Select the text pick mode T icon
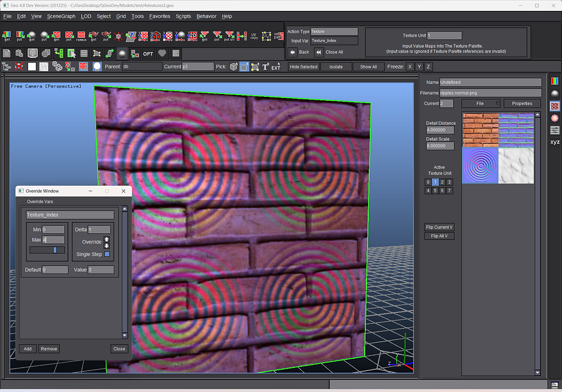The width and height of the screenshot is (562, 392). click(266, 66)
